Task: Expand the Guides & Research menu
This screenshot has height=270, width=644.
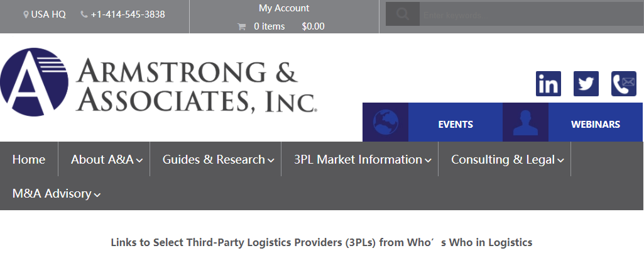Action: pyautogui.click(x=218, y=160)
